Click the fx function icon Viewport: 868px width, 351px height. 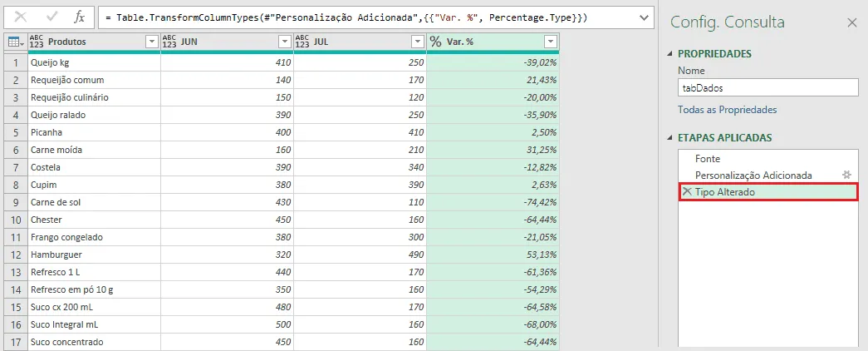80,17
